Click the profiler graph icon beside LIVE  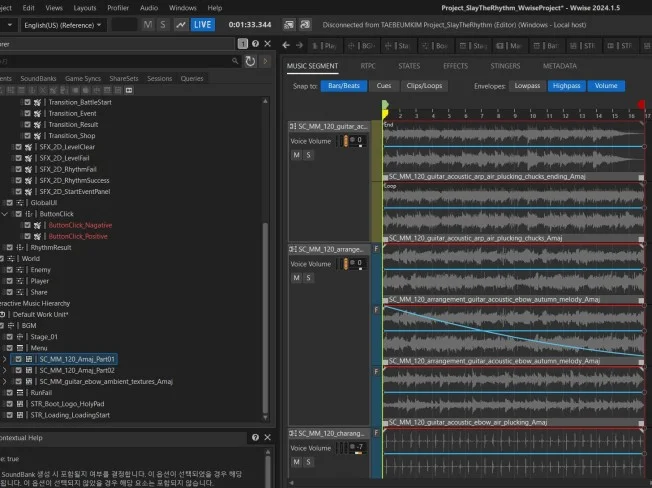click(180, 24)
